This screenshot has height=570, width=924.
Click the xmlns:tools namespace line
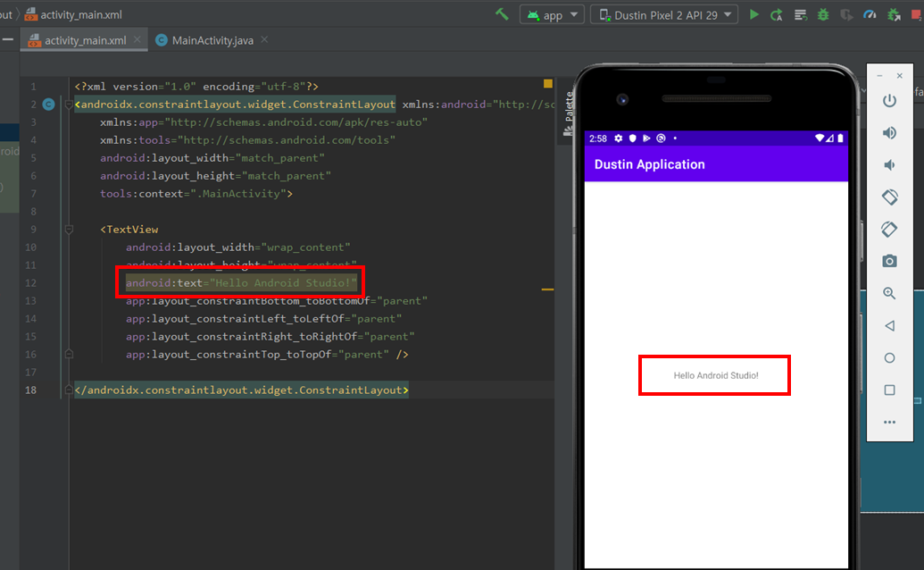point(247,140)
